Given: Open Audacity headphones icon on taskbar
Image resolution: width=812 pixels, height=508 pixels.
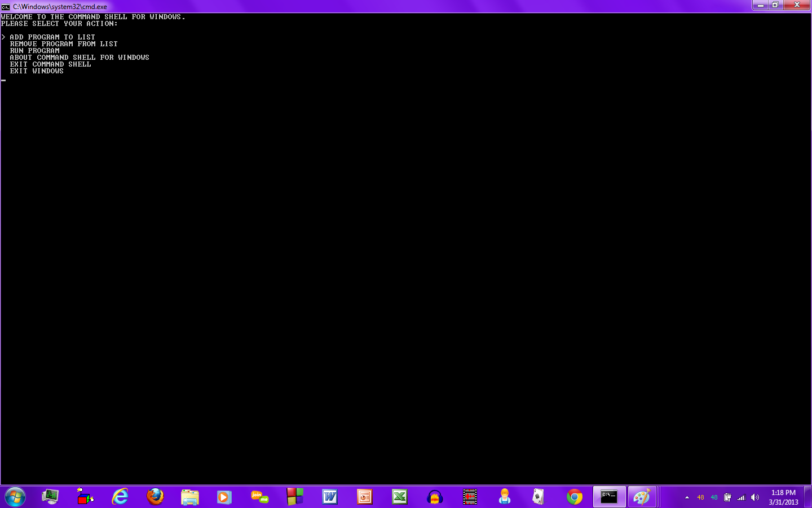Looking at the screenshot, I should tap(435, 497).
